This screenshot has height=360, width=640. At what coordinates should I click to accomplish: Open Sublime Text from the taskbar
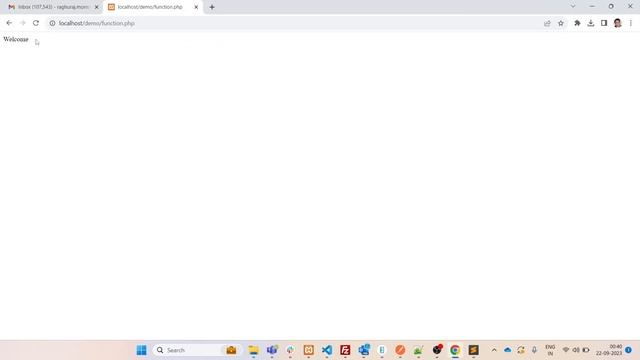pos(473,350)
